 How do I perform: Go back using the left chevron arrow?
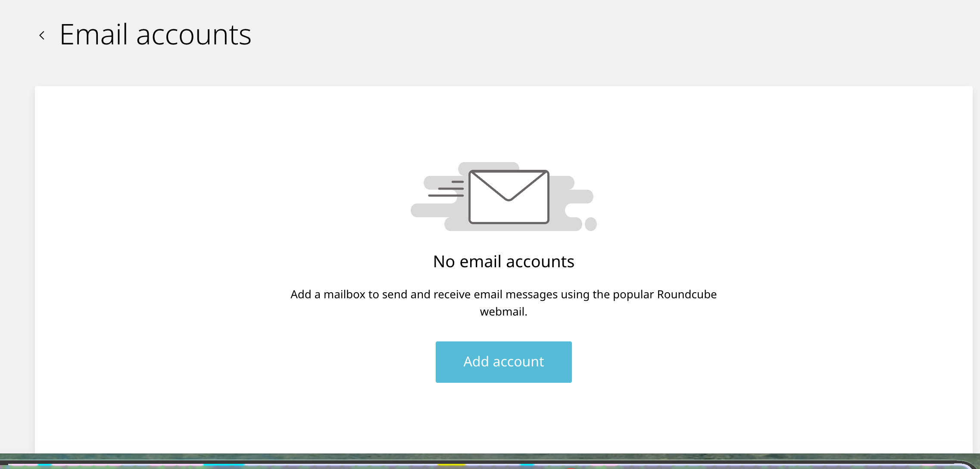coord(42,35)
